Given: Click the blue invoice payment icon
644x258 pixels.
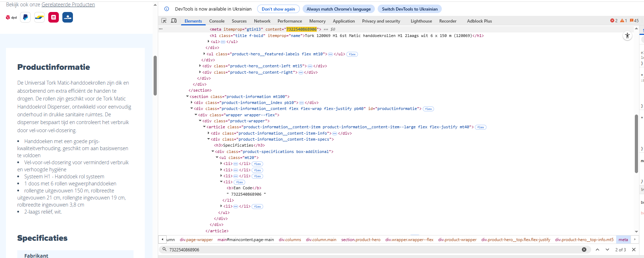Looking at the screenshot, I should tap(68, 17).
